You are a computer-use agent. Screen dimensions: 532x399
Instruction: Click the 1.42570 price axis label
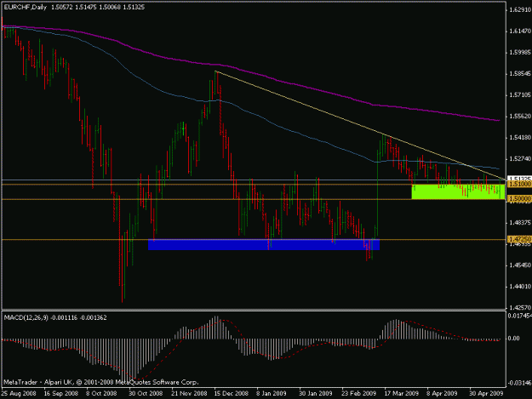coord(520,307)
